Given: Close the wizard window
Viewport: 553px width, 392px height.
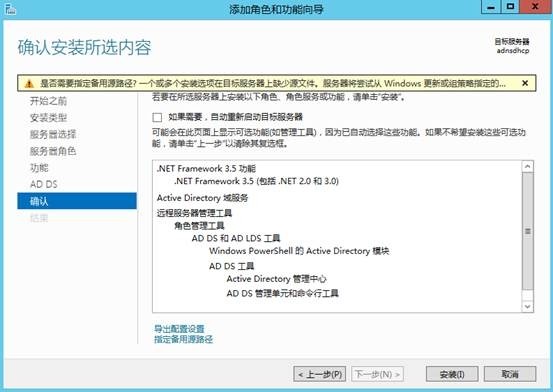Looking at the screenshot, I should tap(535, 7).
